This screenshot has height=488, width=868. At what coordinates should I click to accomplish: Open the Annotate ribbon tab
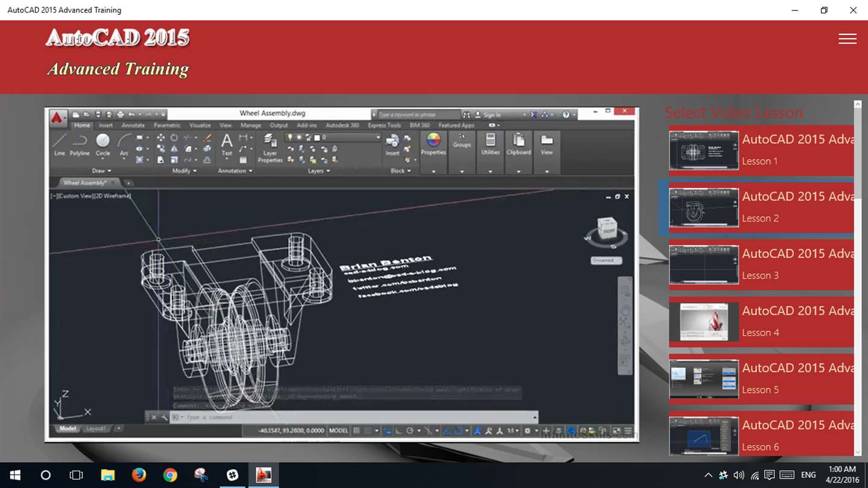(x=133, y=125)
